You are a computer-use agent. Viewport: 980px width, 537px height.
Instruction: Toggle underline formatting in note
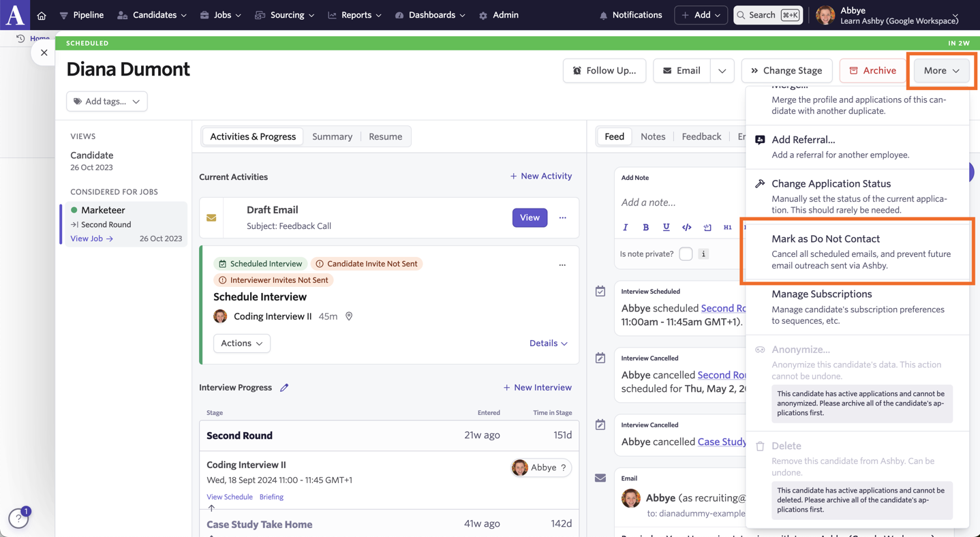(667, 227)
